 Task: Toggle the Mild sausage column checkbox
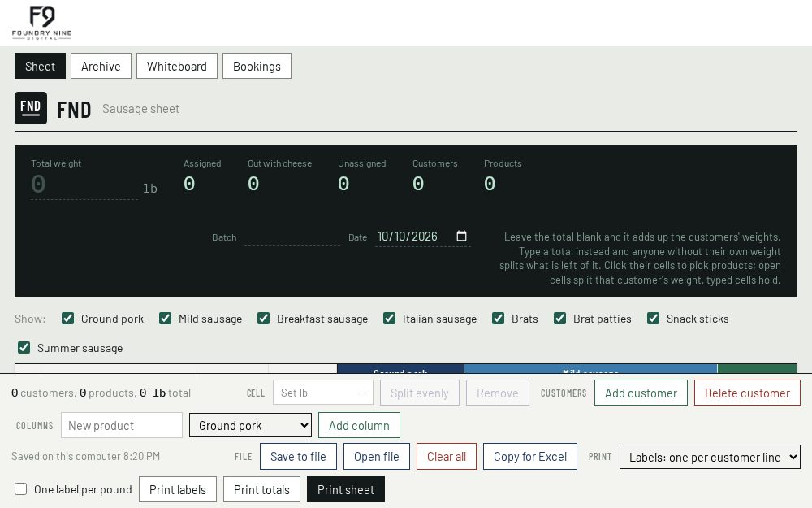(x=165, y=319)
